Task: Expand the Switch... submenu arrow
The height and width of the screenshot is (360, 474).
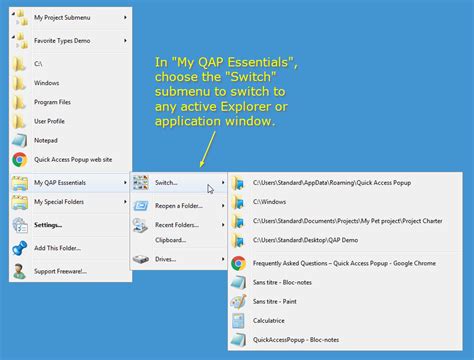Action: coord(223,183)
